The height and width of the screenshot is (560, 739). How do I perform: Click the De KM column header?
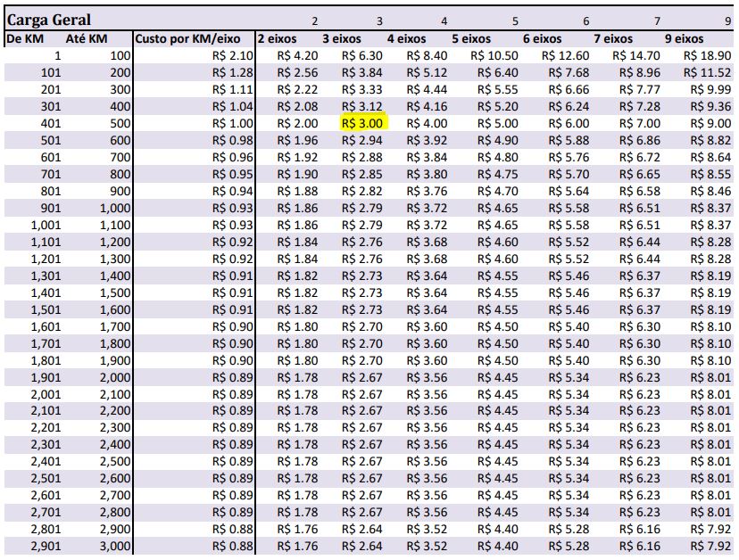point(25,38)
